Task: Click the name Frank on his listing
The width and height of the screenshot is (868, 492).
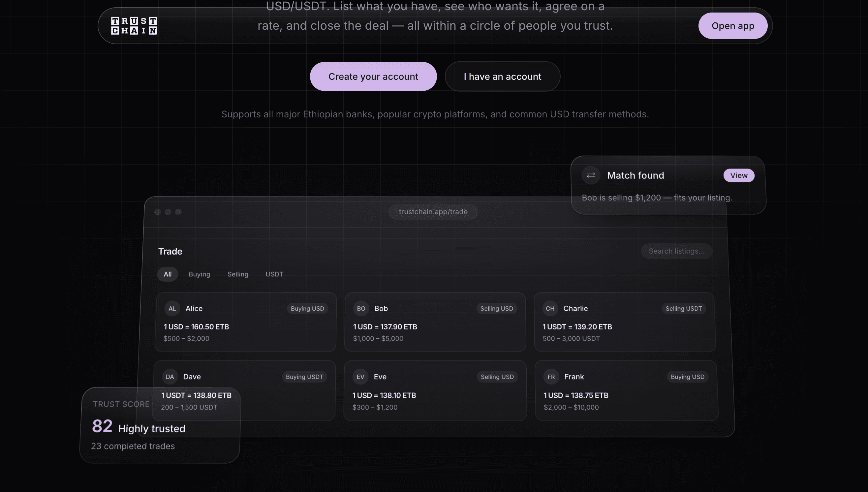Action: (574, 377)
